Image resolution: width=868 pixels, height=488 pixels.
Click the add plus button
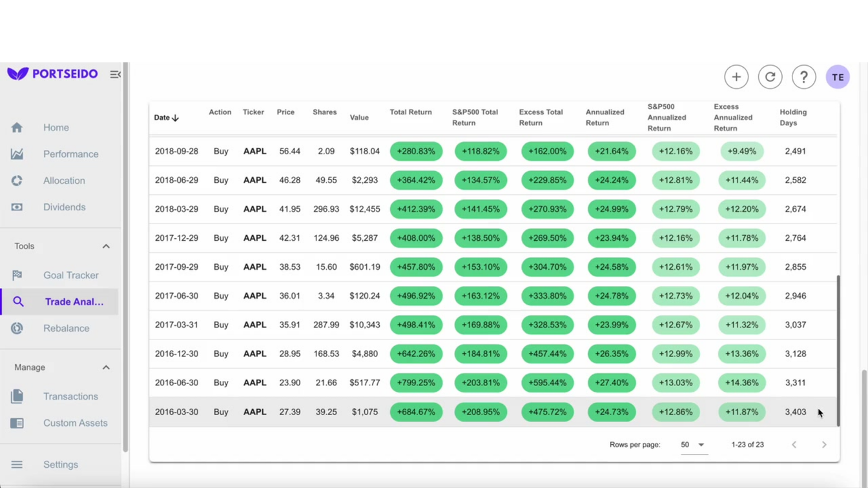pyautogui.click(x=736, y=77)
